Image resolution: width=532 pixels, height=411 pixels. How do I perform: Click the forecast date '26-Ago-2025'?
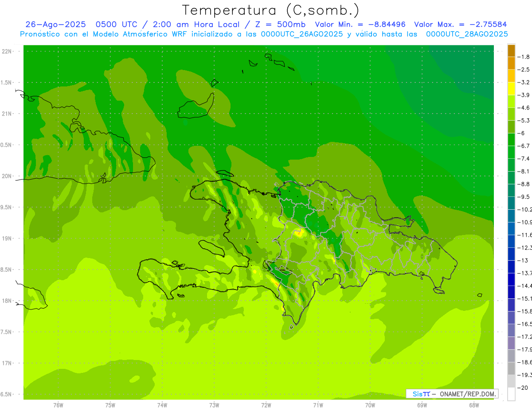55,24
